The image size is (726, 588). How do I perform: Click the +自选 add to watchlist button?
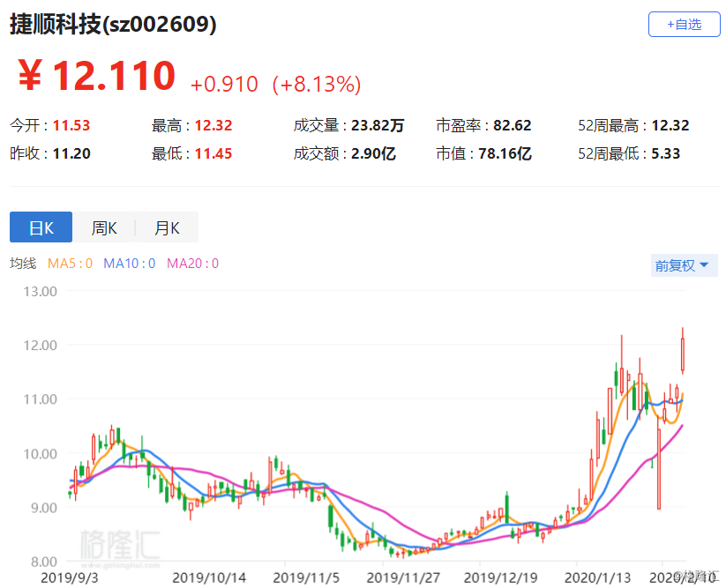[x=684, y=25]
